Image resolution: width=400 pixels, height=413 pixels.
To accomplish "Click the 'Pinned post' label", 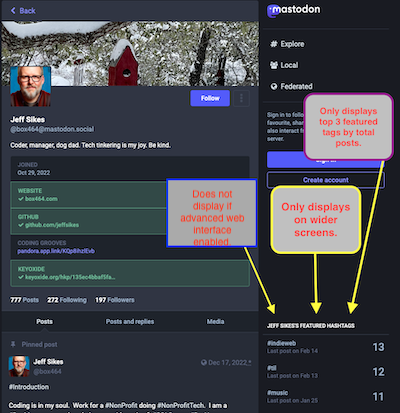I will (39, 344).
